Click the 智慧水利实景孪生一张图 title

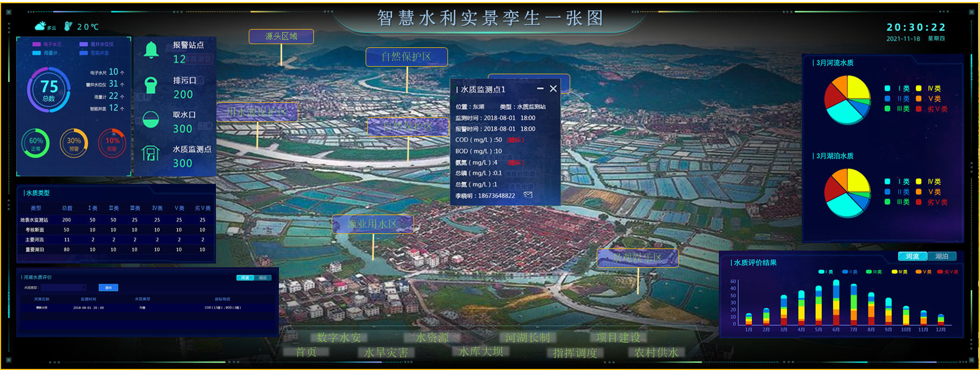click(x=490, y=18)
